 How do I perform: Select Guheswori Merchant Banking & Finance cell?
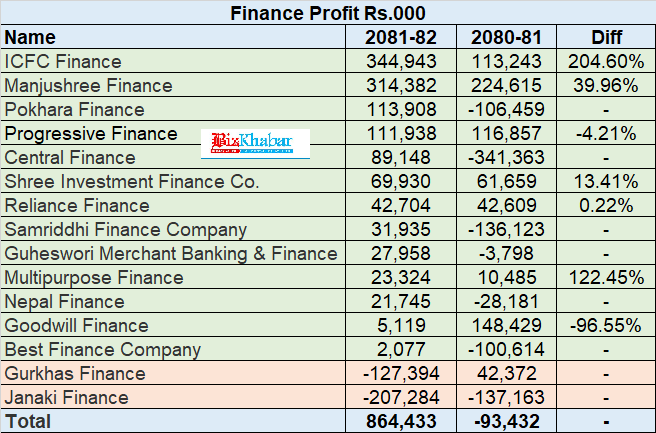pos(173,254)
